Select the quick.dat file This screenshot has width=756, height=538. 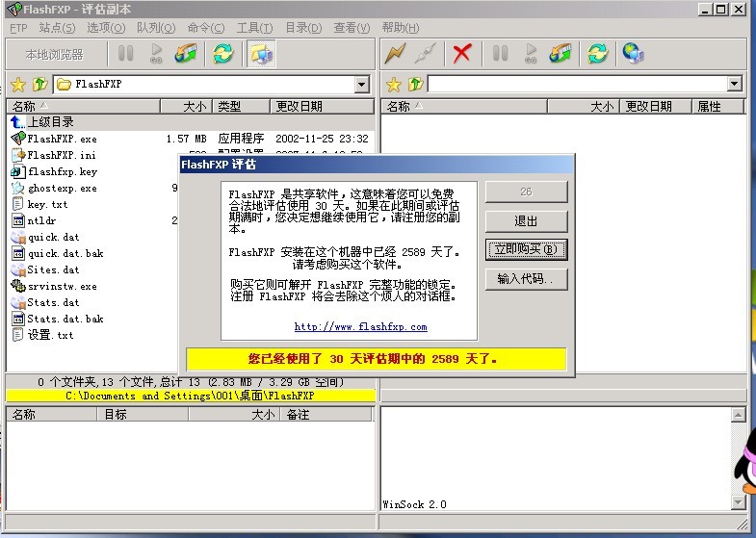click(x=53, y=237)
